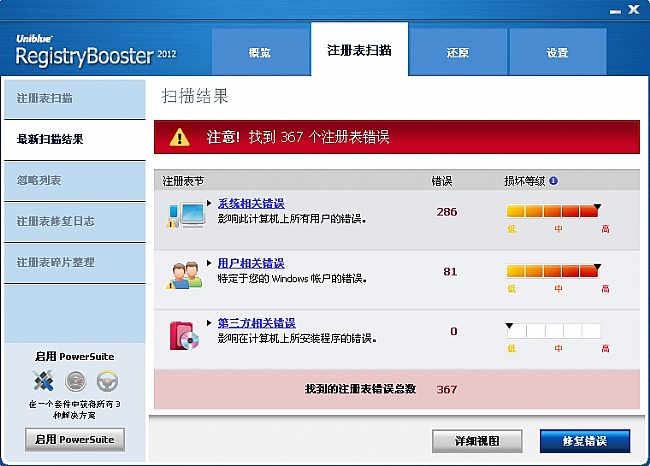Open the 设置 settings tab
Screen dimensions: 650x466
tap(557, 52)
